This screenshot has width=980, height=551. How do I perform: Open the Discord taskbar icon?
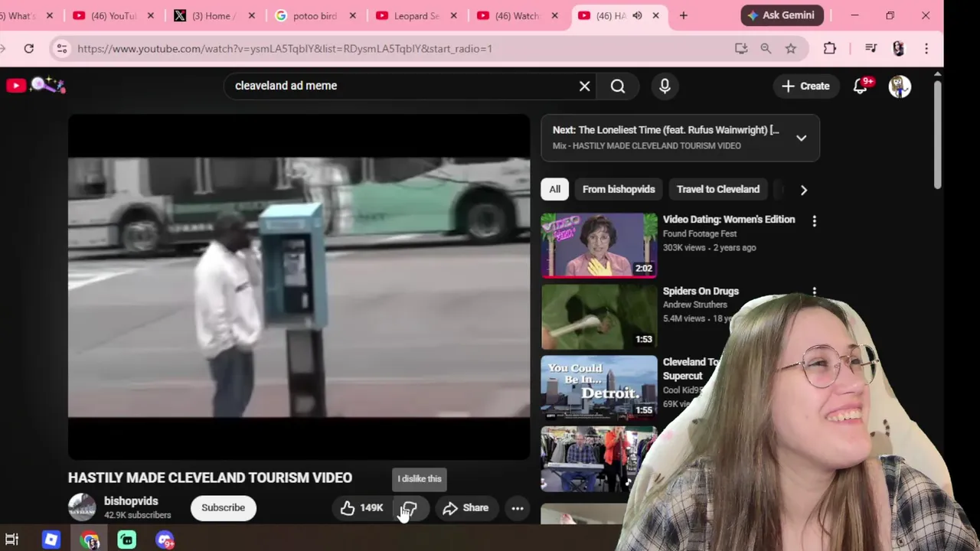pos(165,540)
